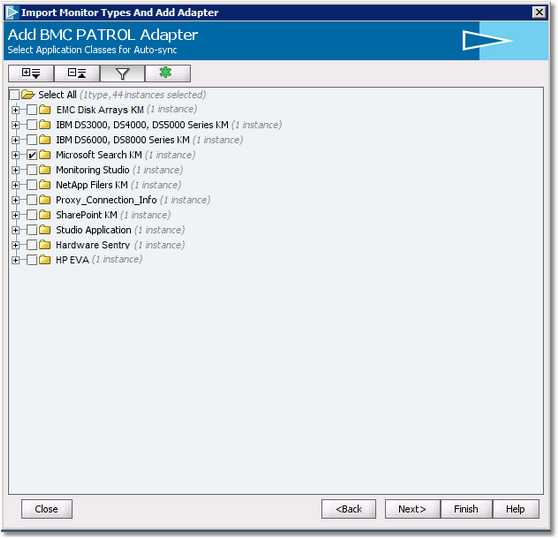
Task: Click the IBM DS6000 Series KM folder icon
Action: 45,139
